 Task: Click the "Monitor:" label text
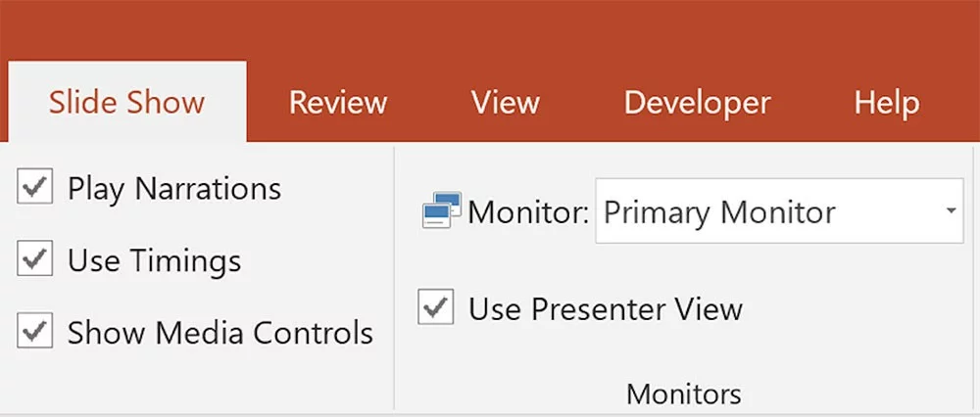(528, 212)
